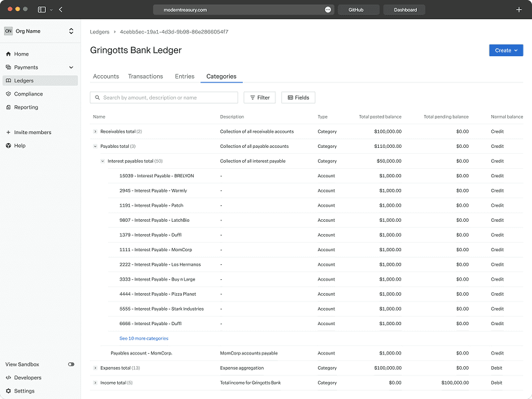Collapse the Payables total category
Viewport: 532px width, 399px height.
pyautogui.click(x=96, y=147)
